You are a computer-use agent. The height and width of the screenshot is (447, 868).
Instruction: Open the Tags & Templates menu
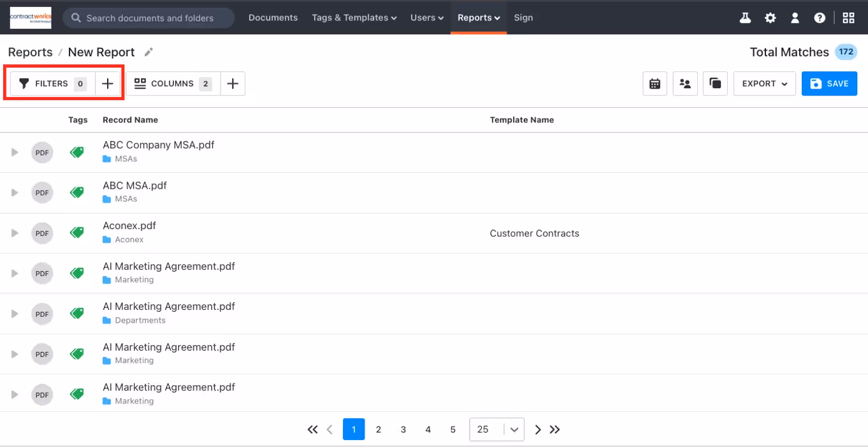[x=354, y=17]
